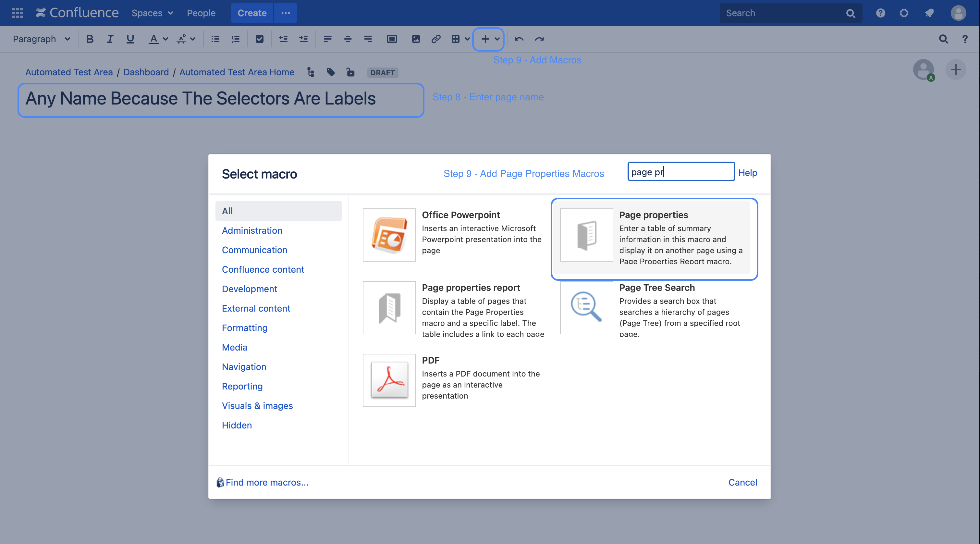Click the page labels tag icon
Image resolution: width=980 pixels, height=544 pixels.
tap(331, 72)
